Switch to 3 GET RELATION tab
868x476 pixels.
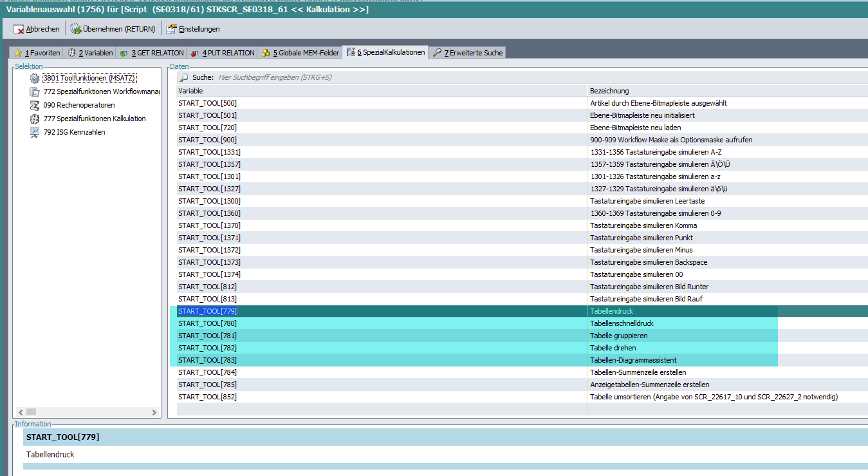(x=152, y=53)
